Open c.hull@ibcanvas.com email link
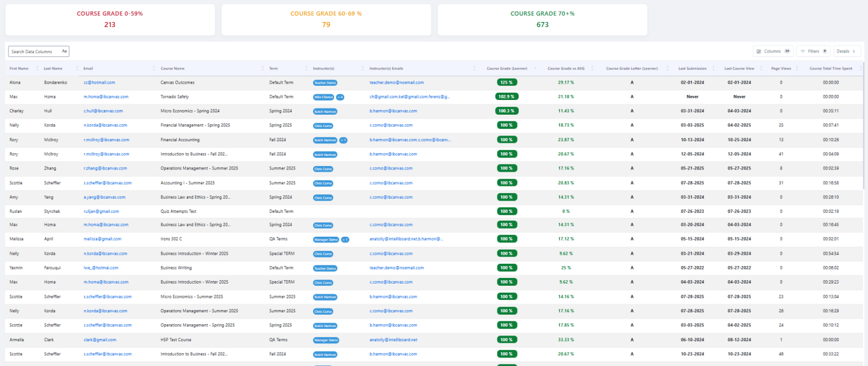This screenshot has height=366, width=868. pyautogui.click(x=103, y=111)
